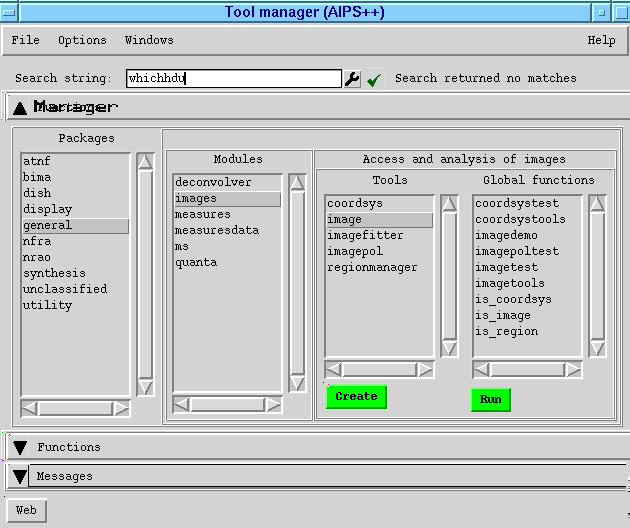Select the nfra package
The image size is (630, 528).
pyautogui.click(x=76, y=241)
